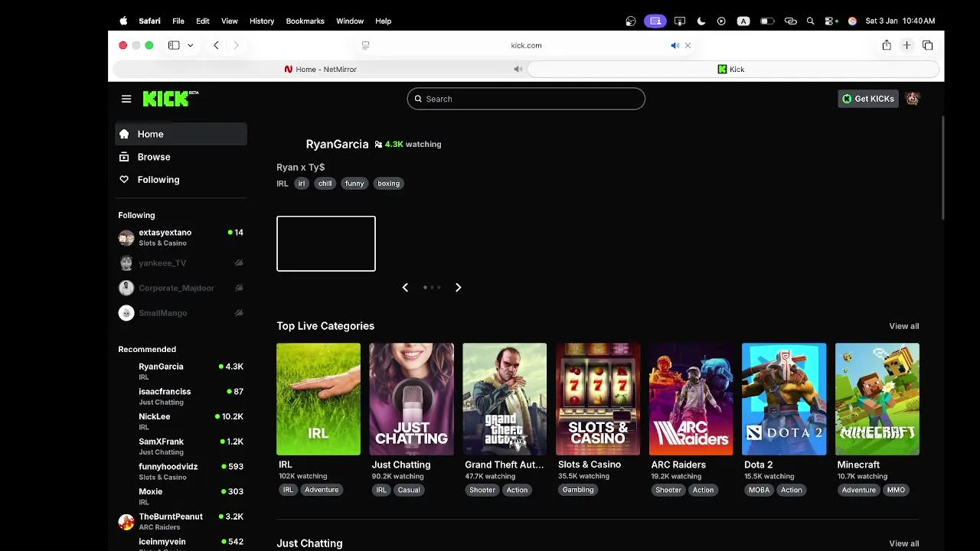Open Grand Theft Auto category card
Screen dimensions: 980x551
tap(505, 399)
